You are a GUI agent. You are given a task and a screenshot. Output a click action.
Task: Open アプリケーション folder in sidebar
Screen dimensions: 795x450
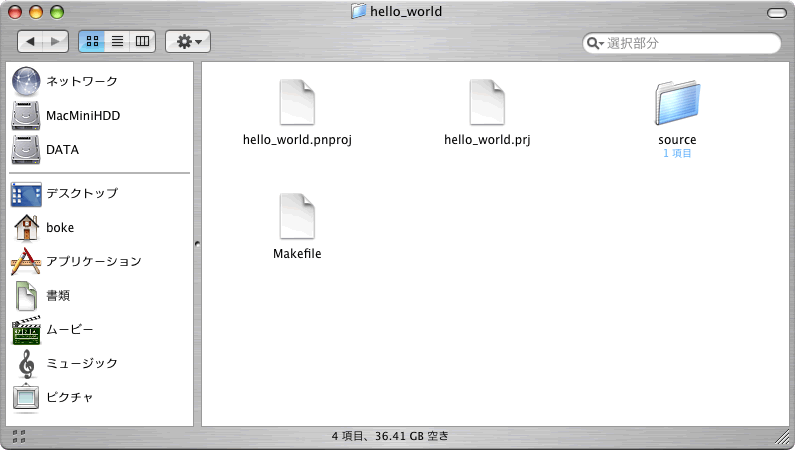pyautogui.click(x=76, y=261)
